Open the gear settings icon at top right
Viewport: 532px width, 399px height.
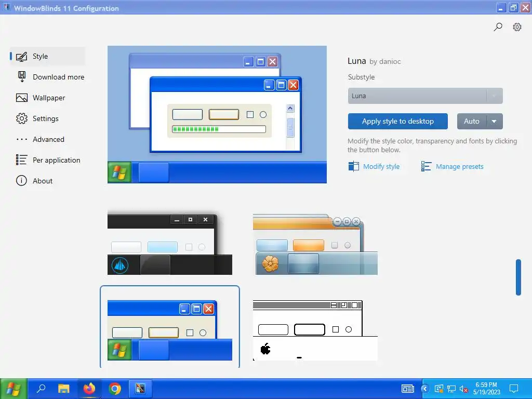point(517,27)
